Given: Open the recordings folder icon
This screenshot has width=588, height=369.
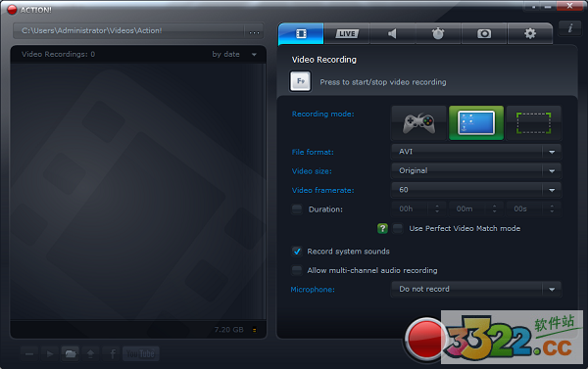Looking at the screenshot, I should (71, 353).
